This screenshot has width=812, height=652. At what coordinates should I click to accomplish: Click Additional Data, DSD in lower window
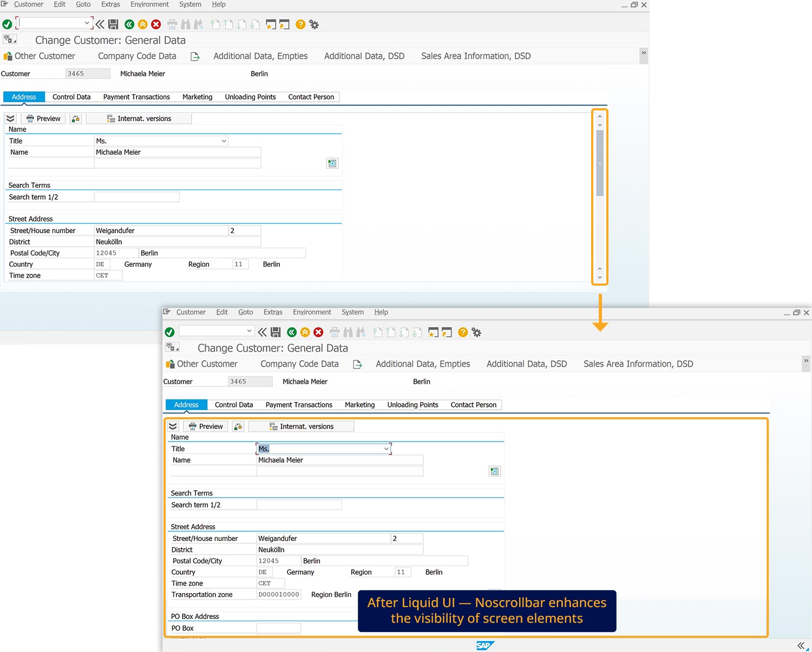point(527,364)
